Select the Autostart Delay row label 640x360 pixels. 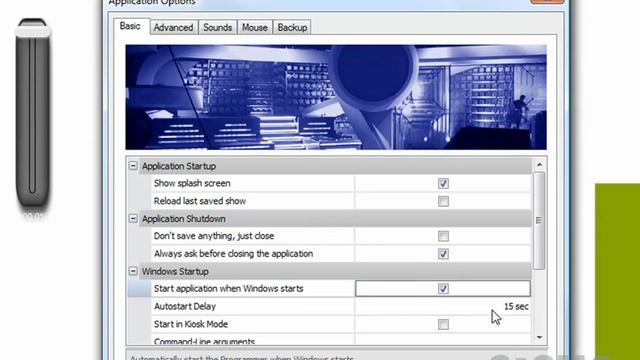[x=185, y=307]
